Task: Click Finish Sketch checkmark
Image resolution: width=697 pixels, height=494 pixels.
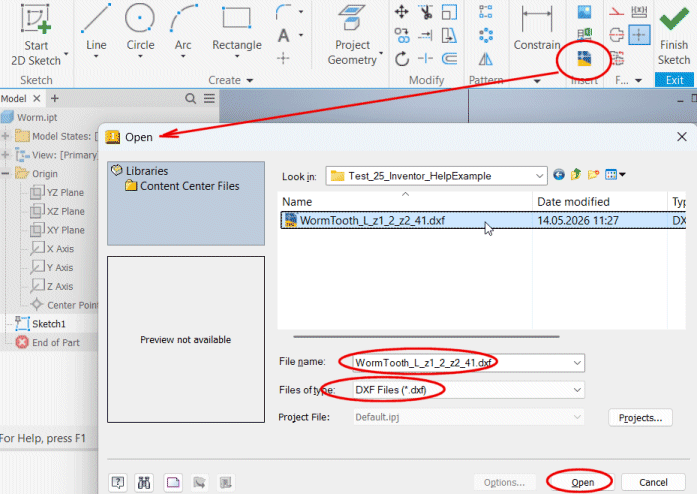Action: [x=674, y=35]
